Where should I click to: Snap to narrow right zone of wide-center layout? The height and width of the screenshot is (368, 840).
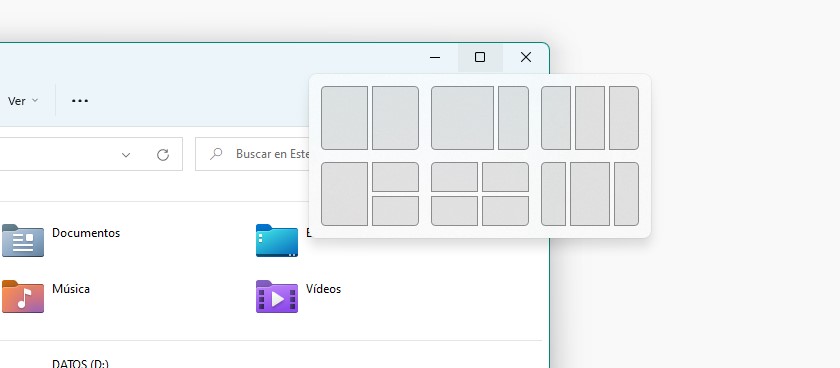pos(626,194)
